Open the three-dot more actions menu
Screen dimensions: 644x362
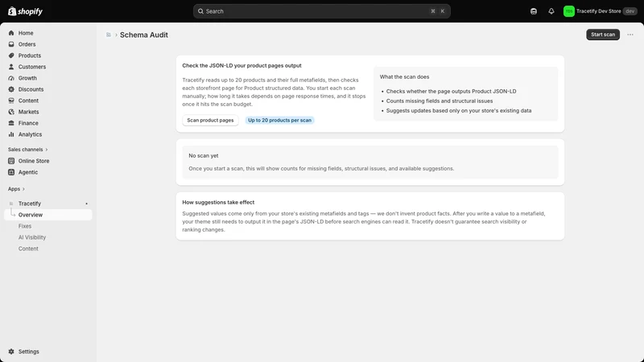pos(630,35)
